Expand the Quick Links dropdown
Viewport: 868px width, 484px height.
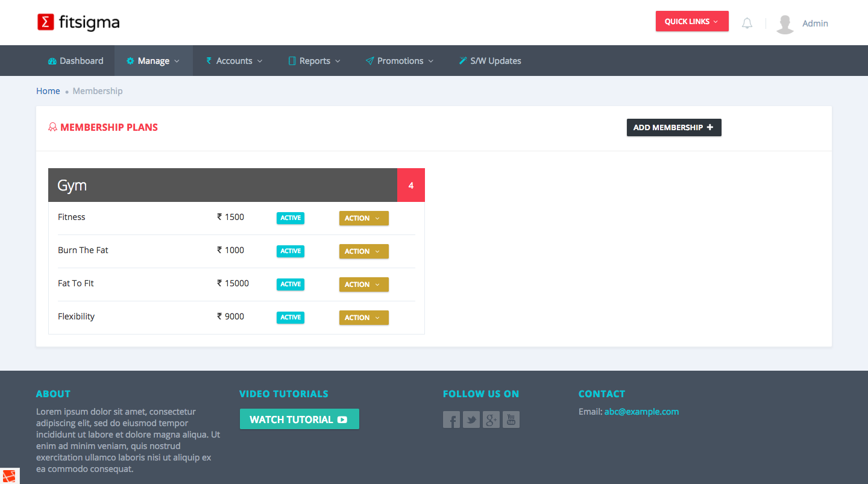point(691,21)
